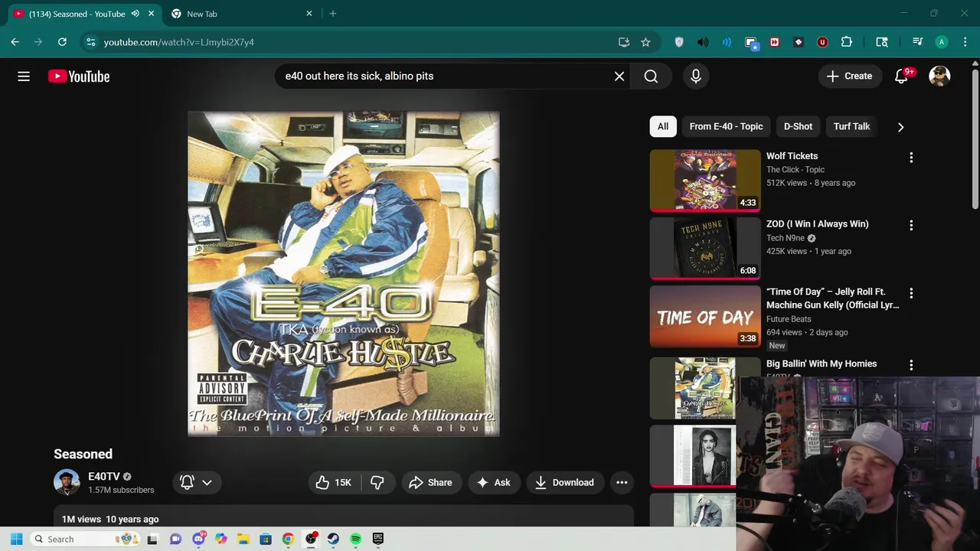Viewport: 980px width, 551px height.
Task: Open Wolf Tickets video title
Action: click(x=792, y=156)
